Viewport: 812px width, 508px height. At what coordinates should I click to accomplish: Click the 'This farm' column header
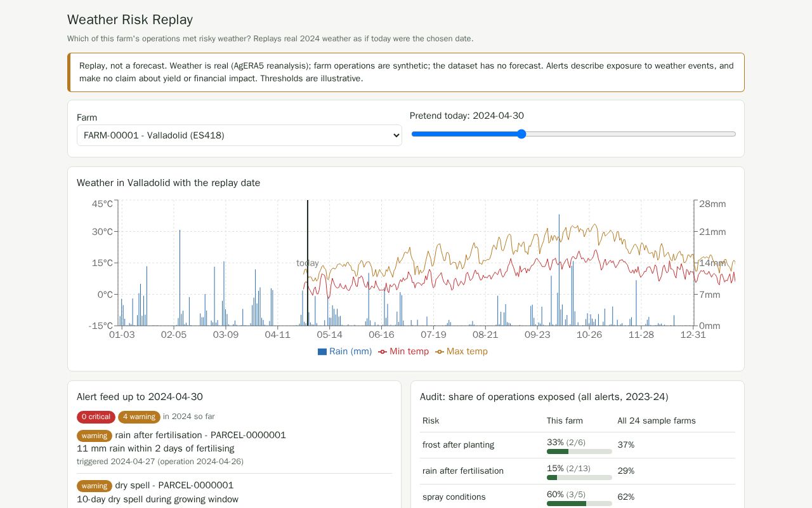click(x=565, y=421)
